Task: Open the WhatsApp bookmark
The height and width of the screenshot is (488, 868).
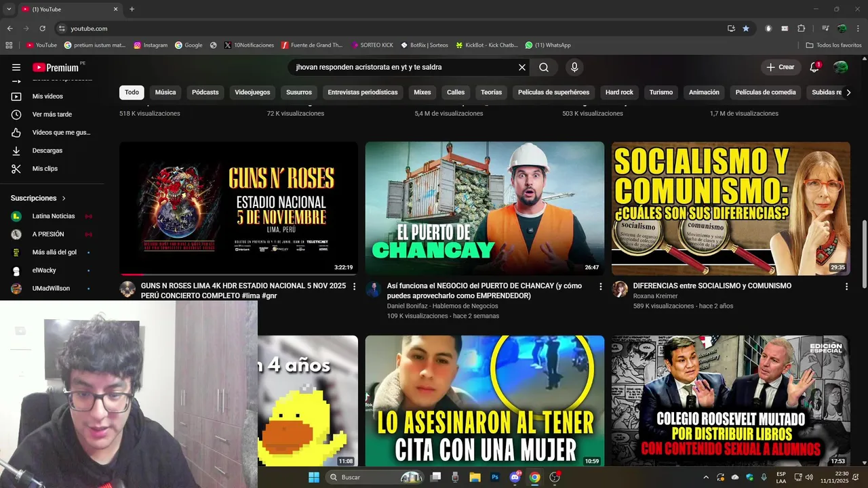Action: coord(548,45)
